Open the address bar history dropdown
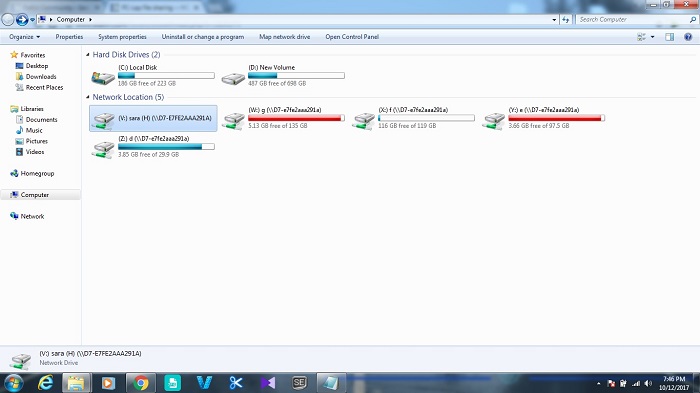This screenshot has width=700, height=393. (554, 20)
